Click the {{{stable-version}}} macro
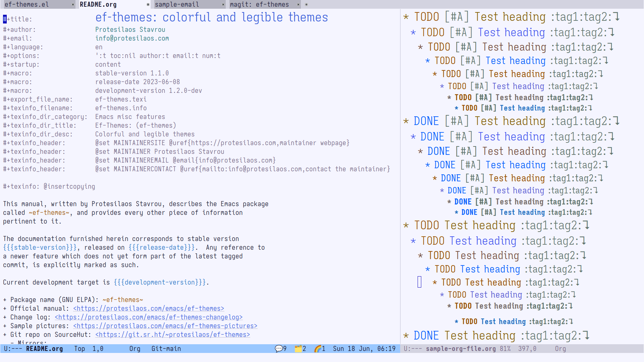 tap(40, 247)
